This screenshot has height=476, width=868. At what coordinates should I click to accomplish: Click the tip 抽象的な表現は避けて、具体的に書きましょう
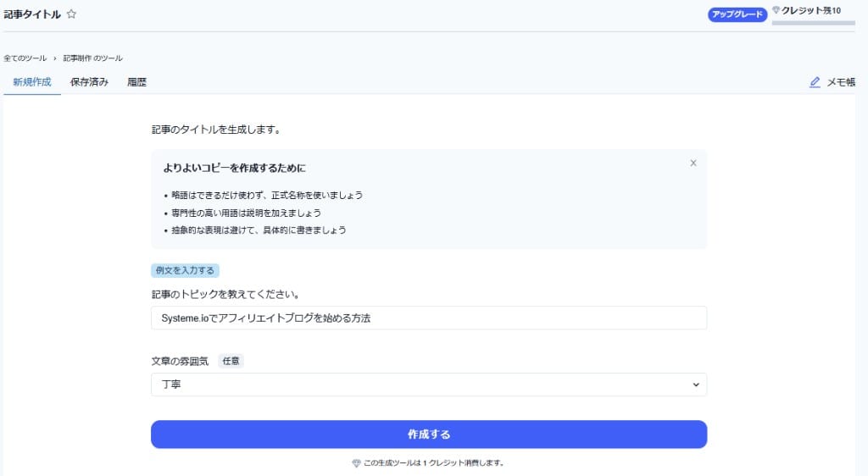click(259, 230)
